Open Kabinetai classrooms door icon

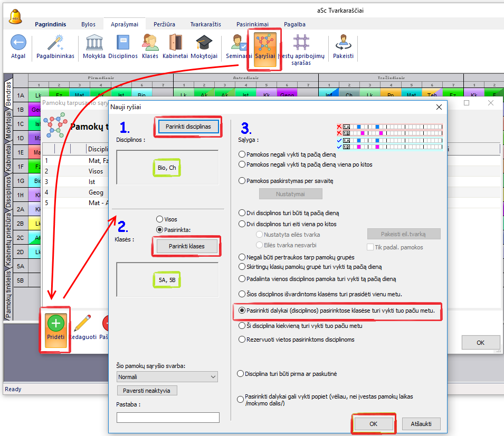click(x=176, y=43)
